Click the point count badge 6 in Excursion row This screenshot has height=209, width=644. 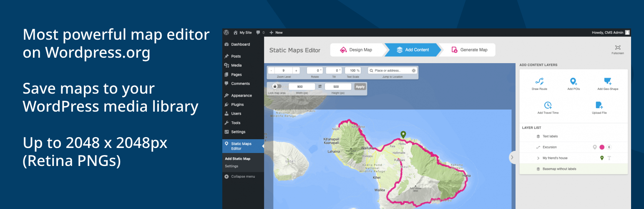pyautogui.click(x=609, y=147)
